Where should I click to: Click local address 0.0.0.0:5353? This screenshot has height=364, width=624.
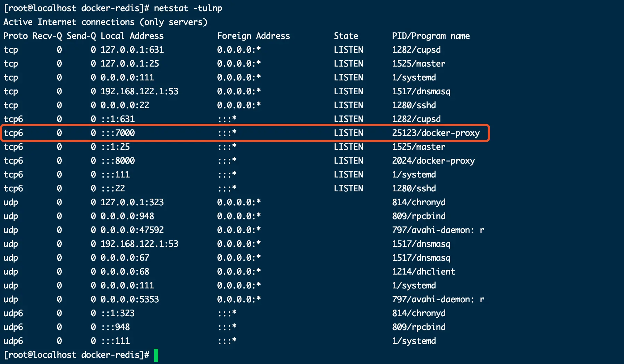(130, 300)
